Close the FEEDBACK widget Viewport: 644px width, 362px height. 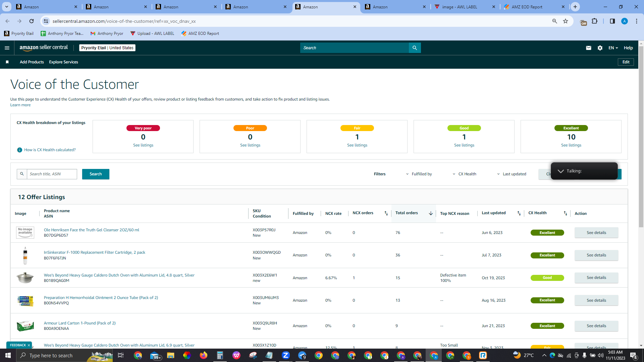[29, 345]
